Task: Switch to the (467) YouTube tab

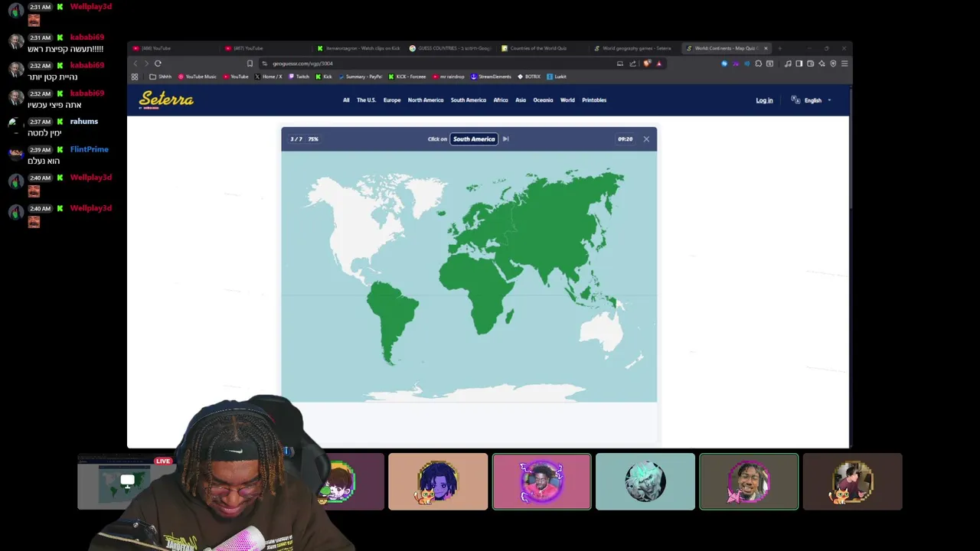Action: point(264,48)
